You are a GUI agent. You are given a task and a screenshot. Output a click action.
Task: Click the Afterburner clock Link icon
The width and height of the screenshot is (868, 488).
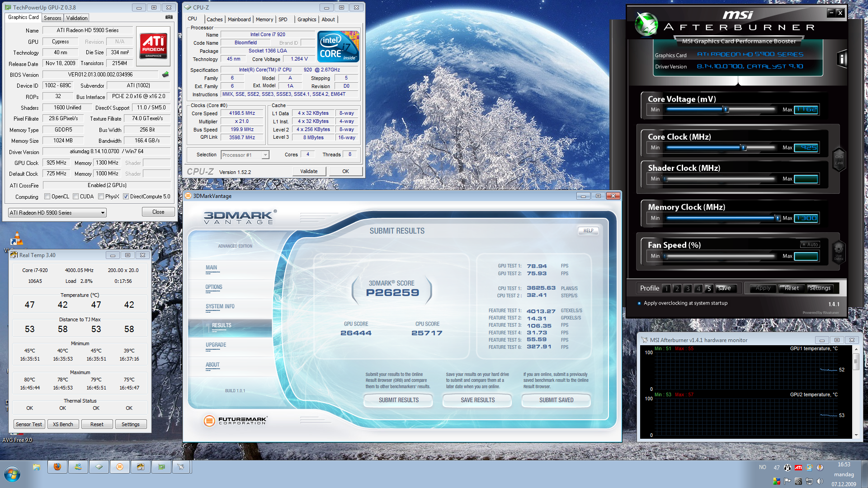[839, 160]
